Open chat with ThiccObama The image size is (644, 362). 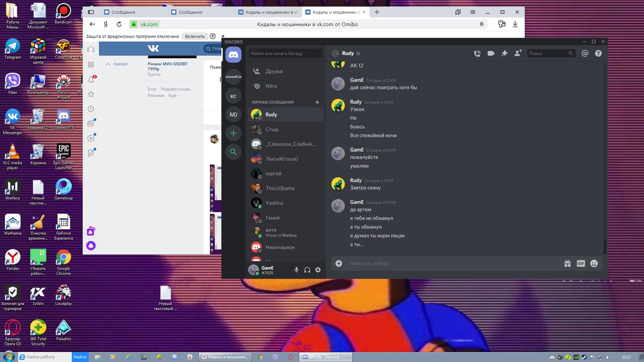tap(280, 188)
